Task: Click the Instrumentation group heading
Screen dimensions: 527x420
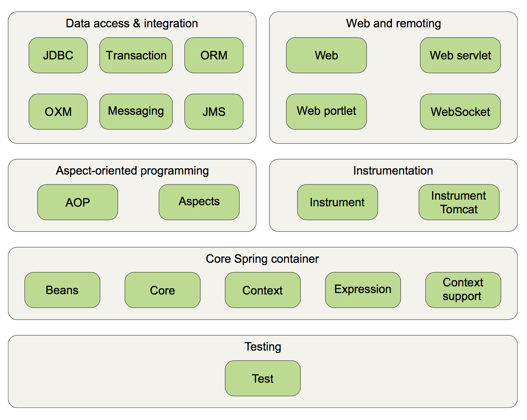Action: point(393,171)
